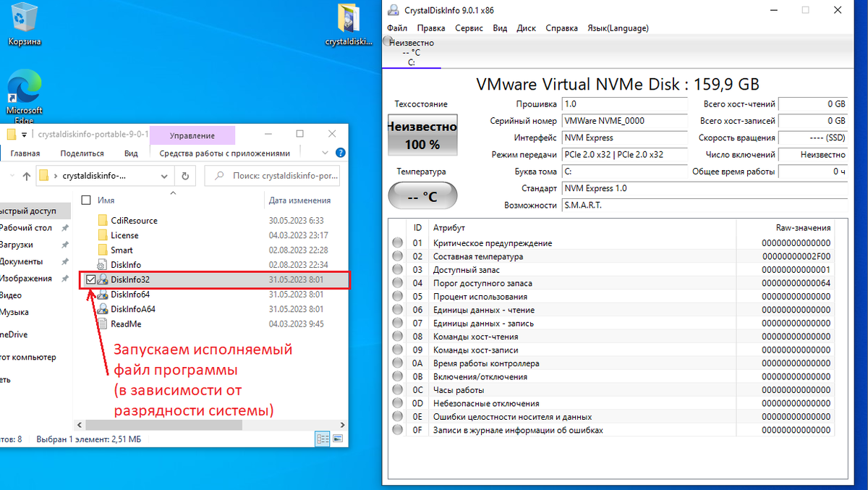Open the Справка menu
Image resolution: width=868 pixels, height=490 pixels.
[x=561, y=28]
